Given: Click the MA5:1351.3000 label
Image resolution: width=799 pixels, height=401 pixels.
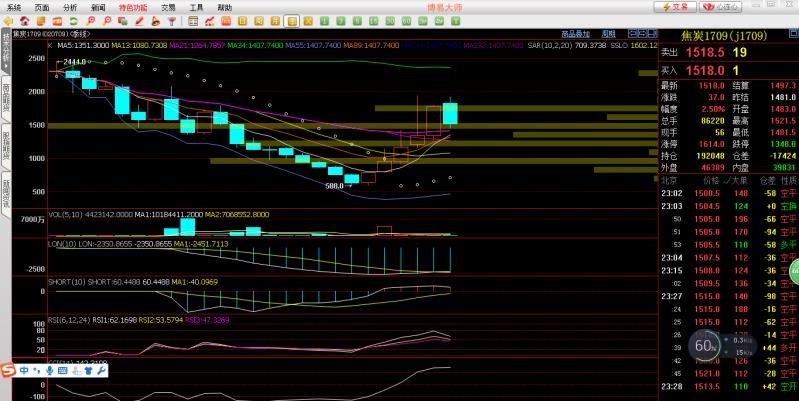Looking at the screenshot, I should click(84, 45).
